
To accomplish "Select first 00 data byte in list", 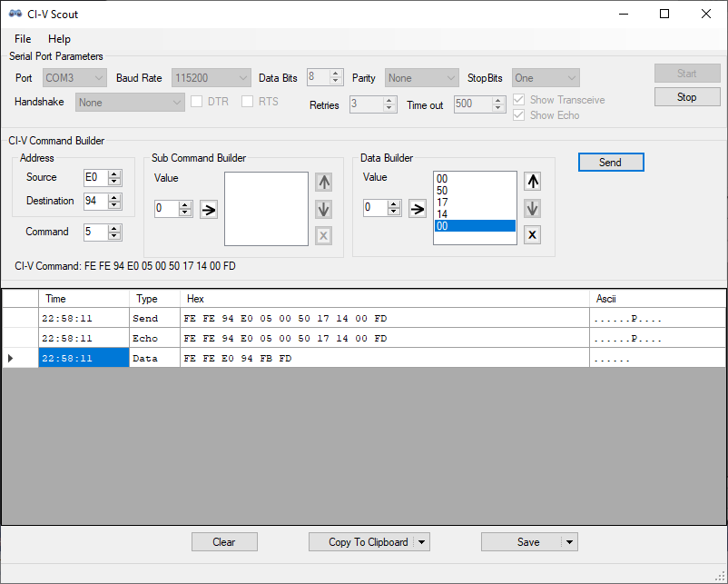I will [475, 179].
